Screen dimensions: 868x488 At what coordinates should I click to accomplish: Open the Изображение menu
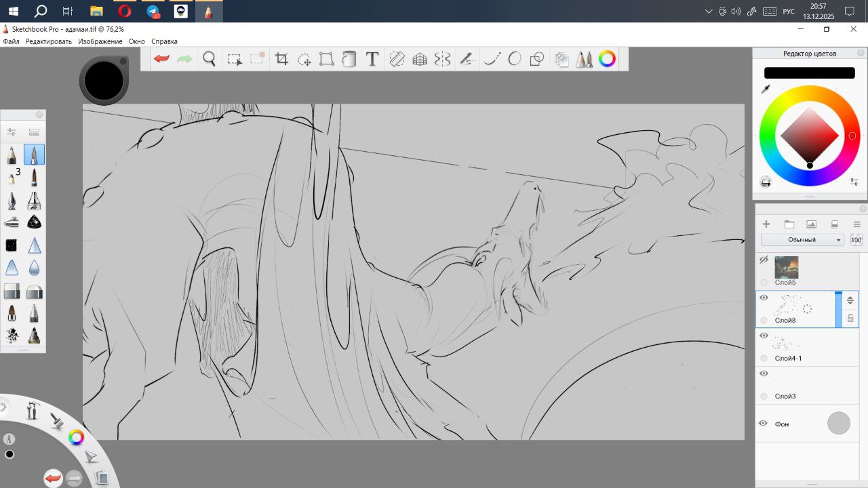(x=100, y=41)
